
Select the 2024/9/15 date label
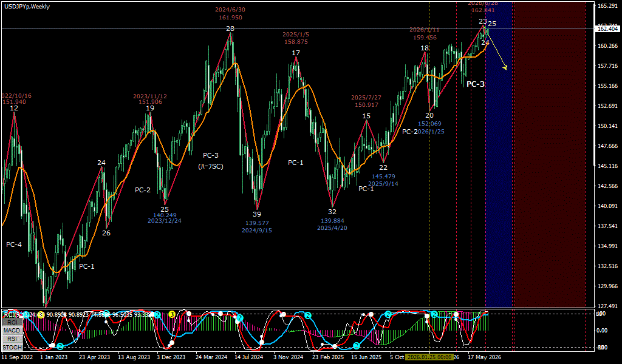click(x=257, y=230)
